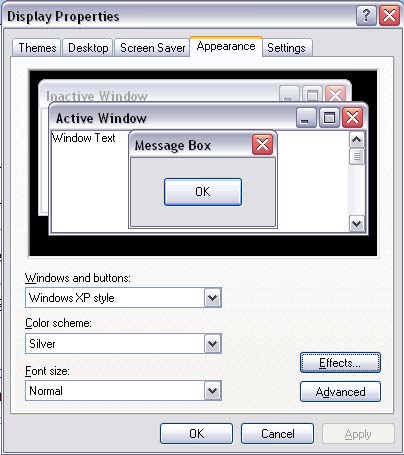Open the Effects... button
This screenshot has width=404, height=455.
pyautogui.click(x=340, y=363)
